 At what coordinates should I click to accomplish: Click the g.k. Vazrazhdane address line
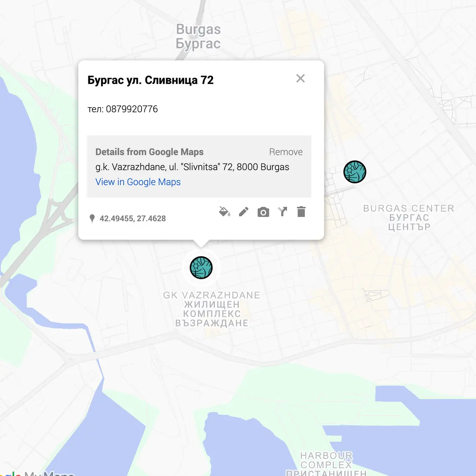click(192, 167)
